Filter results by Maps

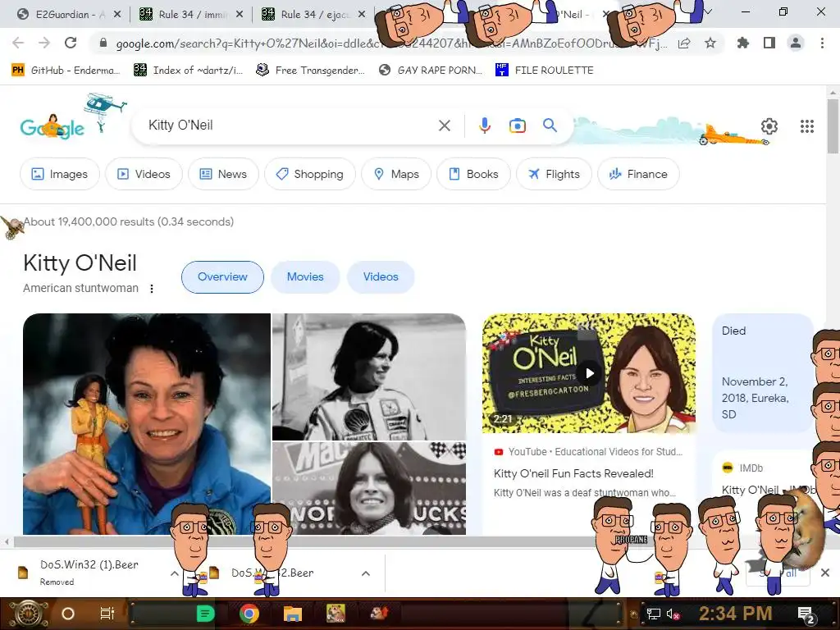(396, 174)
